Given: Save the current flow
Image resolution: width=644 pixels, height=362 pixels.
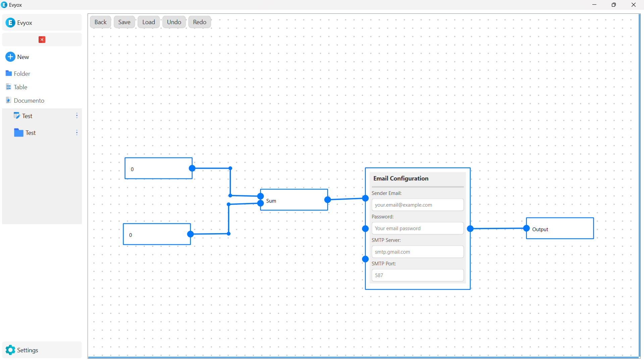Looking at the screenshot, I should point(124,22).
